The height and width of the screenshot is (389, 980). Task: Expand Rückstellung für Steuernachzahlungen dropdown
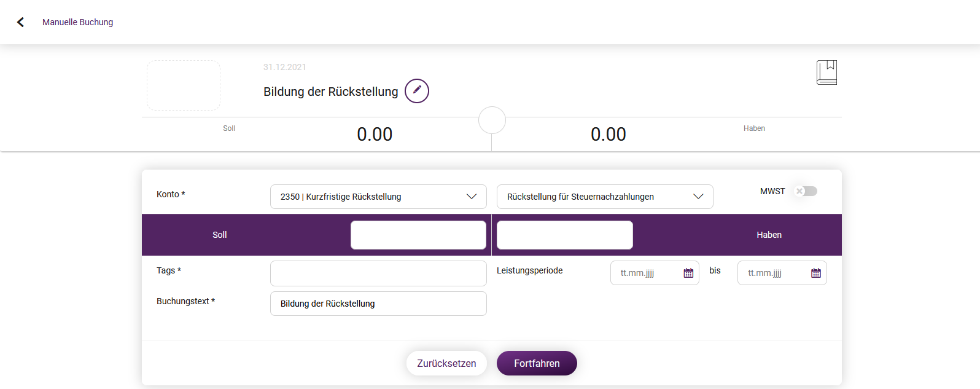605,197
